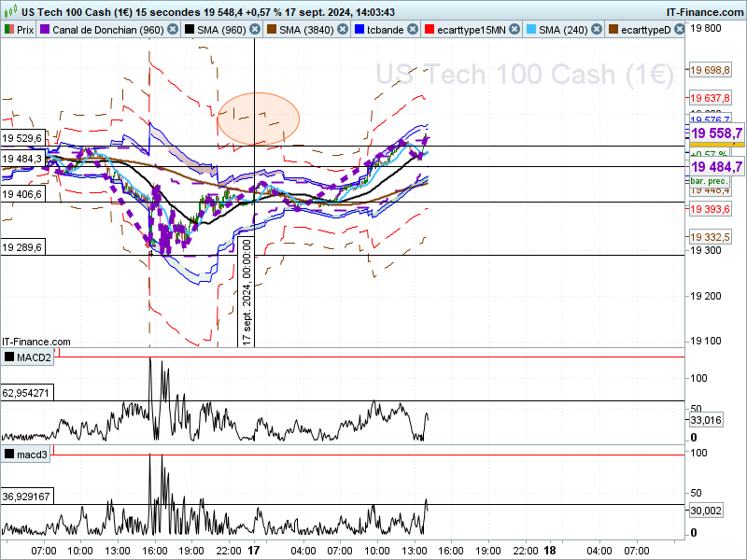Viewport: 747px width, 560px height.
Task: Close the tcbande indicator
Action: 413,30
